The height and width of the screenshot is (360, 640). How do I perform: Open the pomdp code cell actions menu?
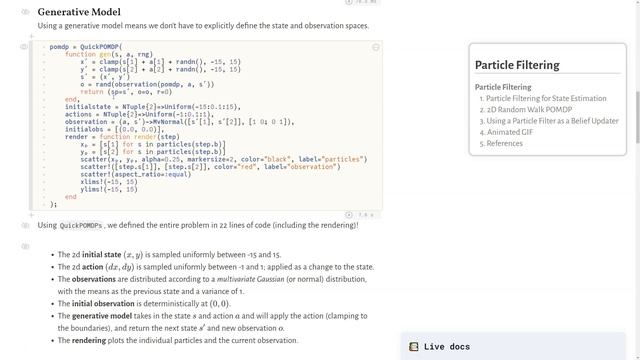click(x=376, y=47)
